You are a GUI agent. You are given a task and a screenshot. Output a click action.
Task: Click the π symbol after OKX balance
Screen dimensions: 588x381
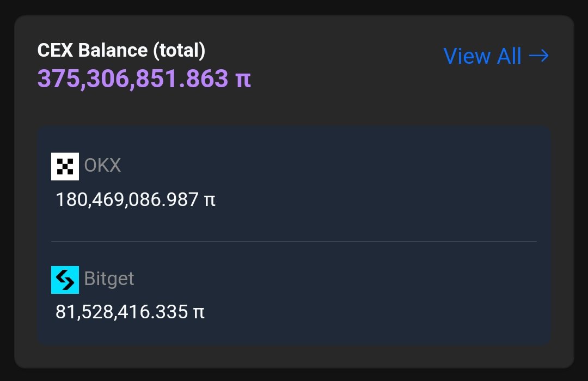210,199
